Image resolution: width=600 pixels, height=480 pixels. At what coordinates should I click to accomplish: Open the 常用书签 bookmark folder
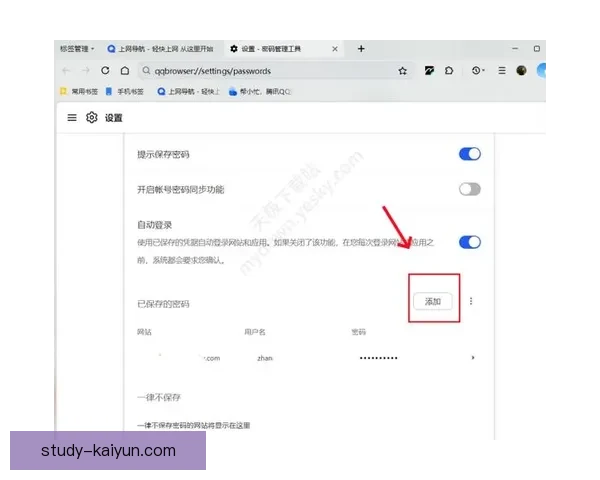[x=79, y=91]
